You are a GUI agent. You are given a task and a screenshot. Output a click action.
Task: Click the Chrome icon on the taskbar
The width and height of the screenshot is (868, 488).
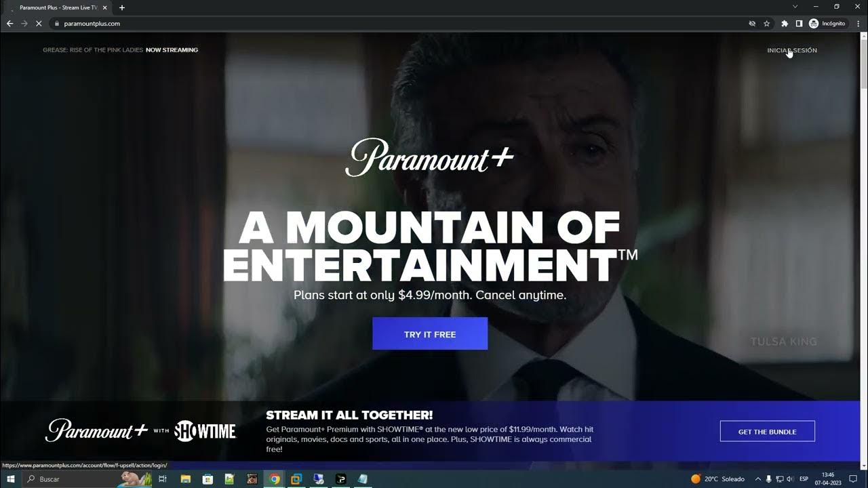point(274,479)
